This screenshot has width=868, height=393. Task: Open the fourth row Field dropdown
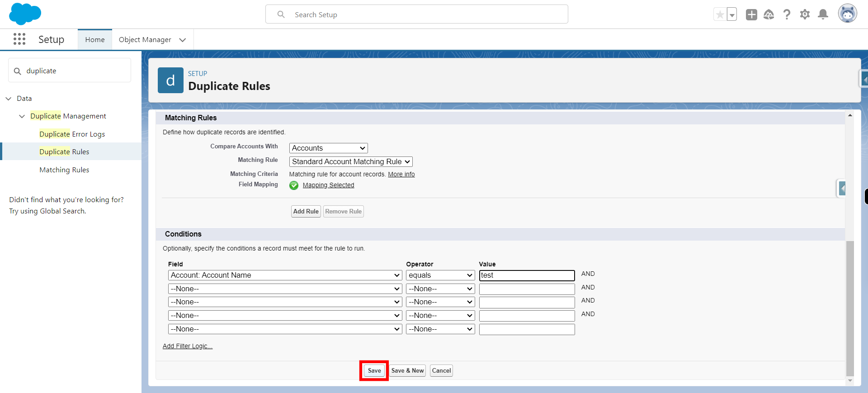pos(285,315)
